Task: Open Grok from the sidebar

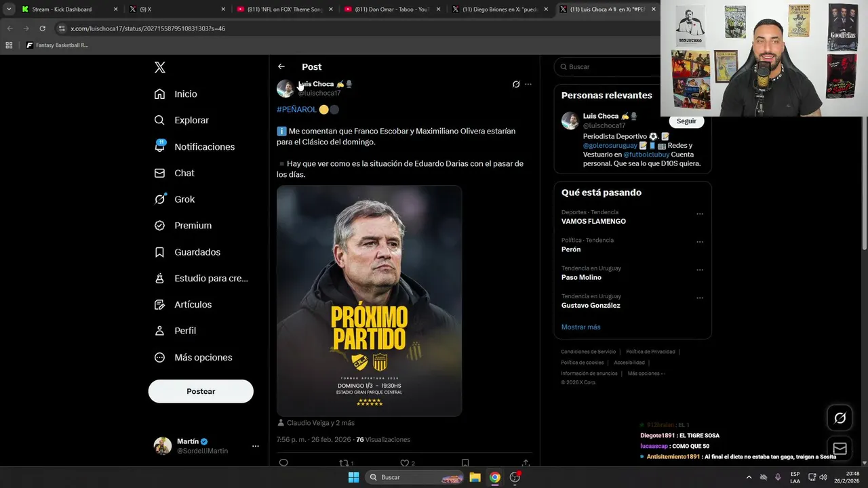Action: (174, 199)
